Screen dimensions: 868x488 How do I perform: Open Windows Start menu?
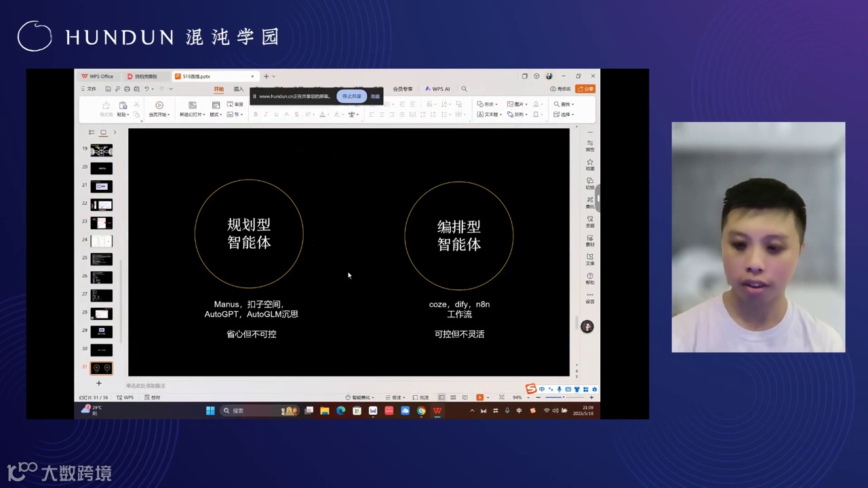[x=210, y=411]
